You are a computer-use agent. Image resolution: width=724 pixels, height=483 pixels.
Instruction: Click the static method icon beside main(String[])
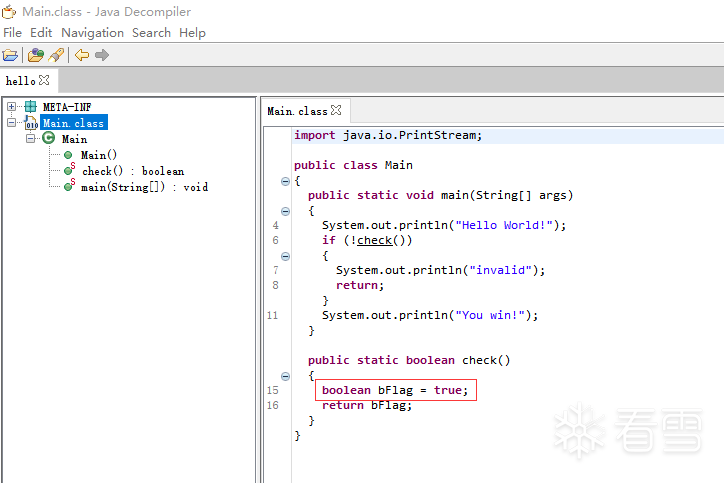point(69,185)
